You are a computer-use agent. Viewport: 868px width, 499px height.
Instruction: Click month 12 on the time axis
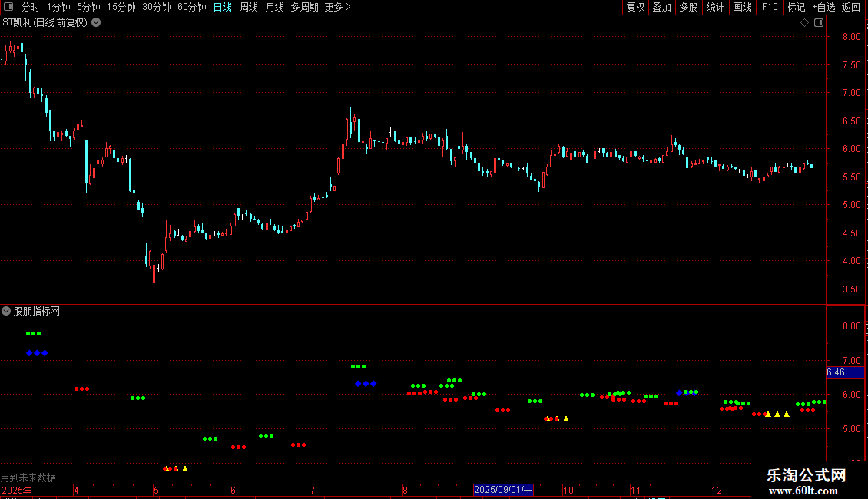717,490
